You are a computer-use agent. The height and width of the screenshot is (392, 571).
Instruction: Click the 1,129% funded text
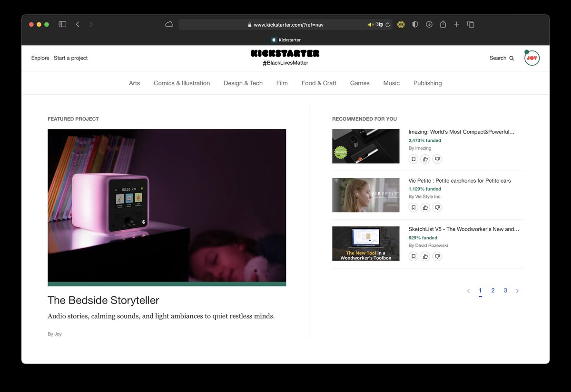tap(425, 189)
